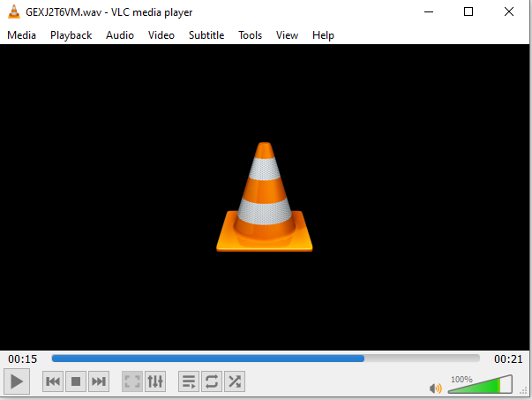Open the Help menu
The width and height of the screenshot is (532, 400).
point(323,35)
